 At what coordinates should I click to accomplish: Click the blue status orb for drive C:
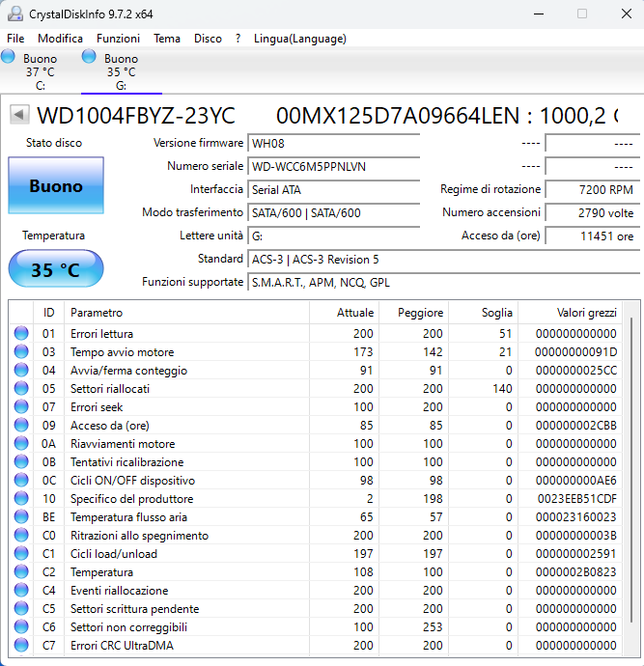[8, 57]
